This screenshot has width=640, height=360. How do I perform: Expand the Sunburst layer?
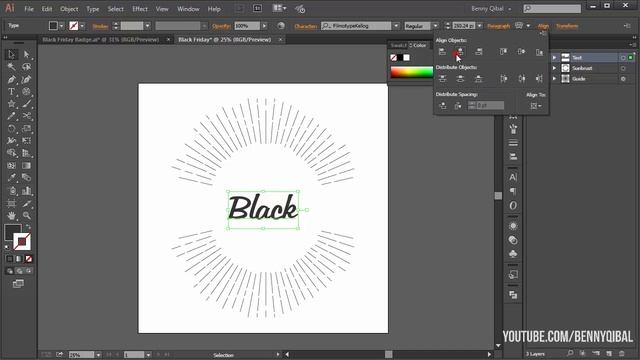554,68
